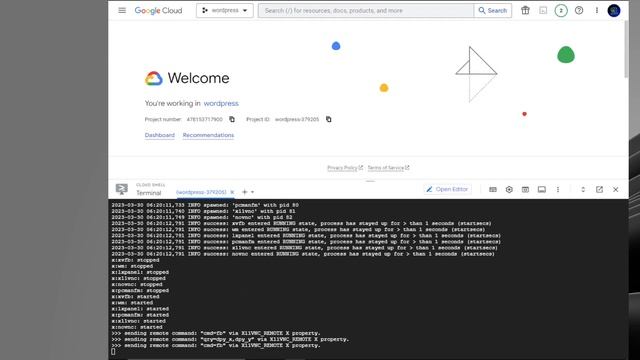Open the session information monitor icon

(x=542, y=189)
